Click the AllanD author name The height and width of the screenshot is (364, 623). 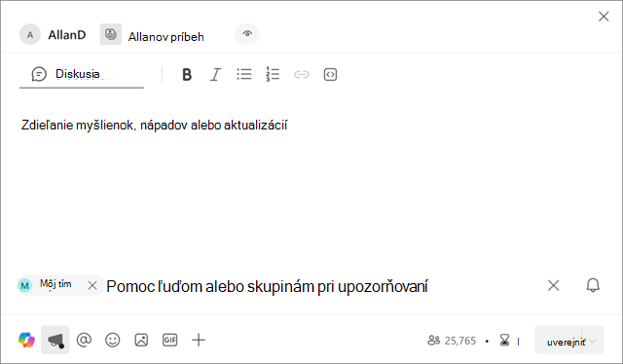click(x=67, y=35)
